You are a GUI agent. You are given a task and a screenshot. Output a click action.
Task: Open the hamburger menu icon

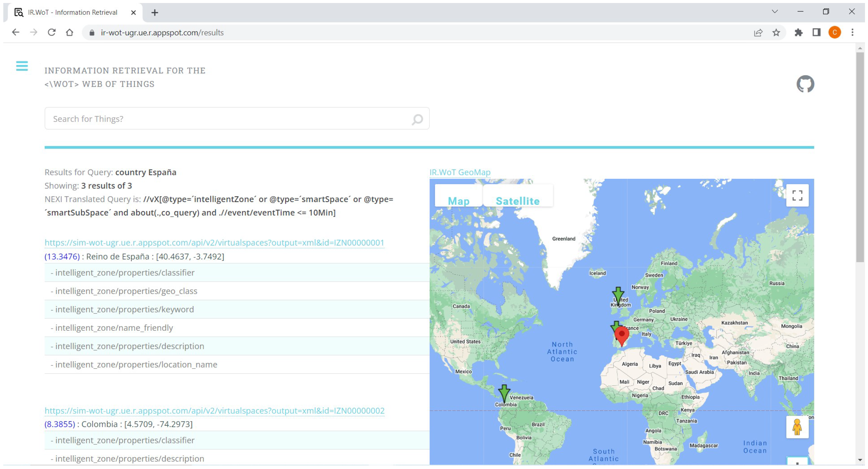22,66
